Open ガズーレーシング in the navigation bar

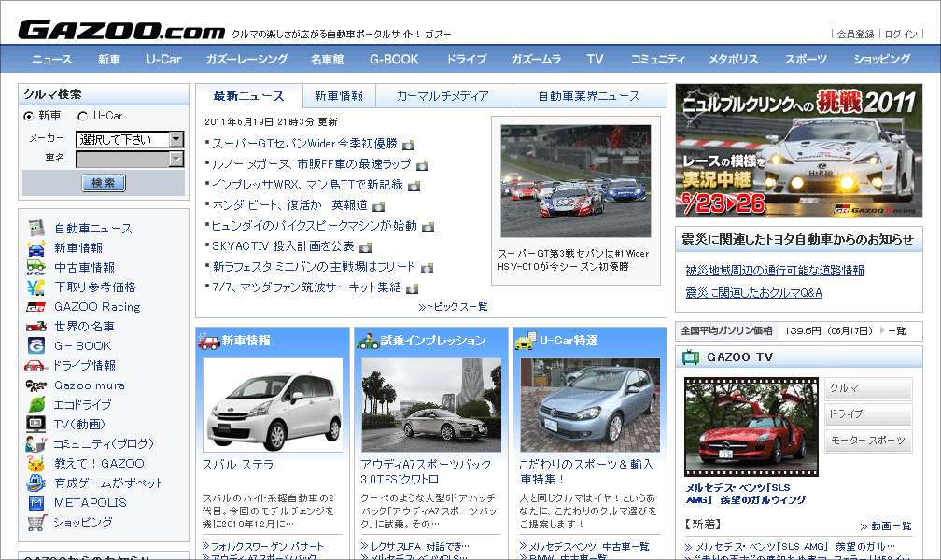coord(246,59)
